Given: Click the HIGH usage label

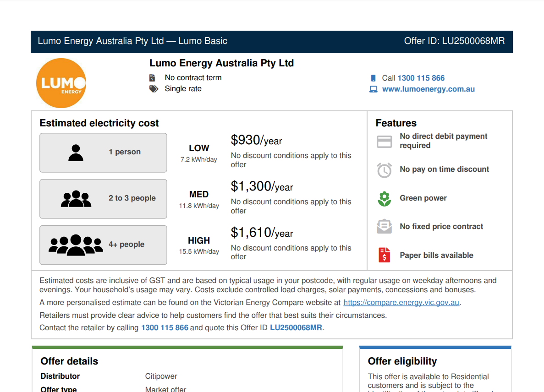Looking at the screenshot, I should (199, 240).
